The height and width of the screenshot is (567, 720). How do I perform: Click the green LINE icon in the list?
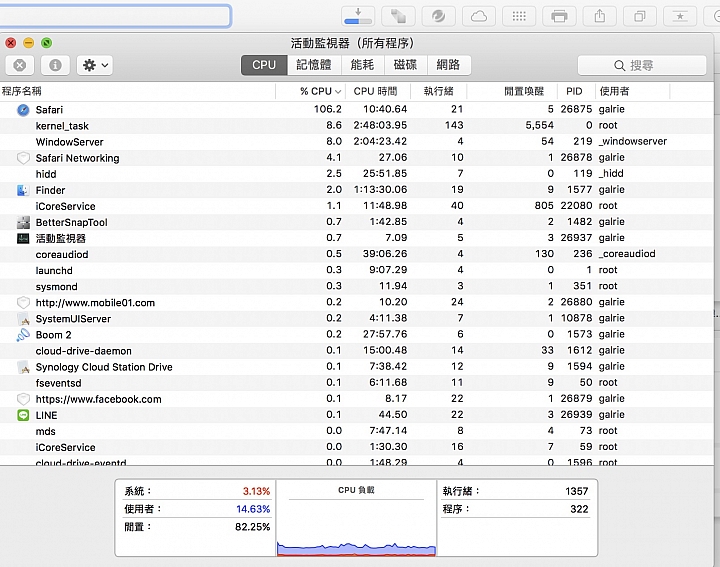click(x=23, y=415)
